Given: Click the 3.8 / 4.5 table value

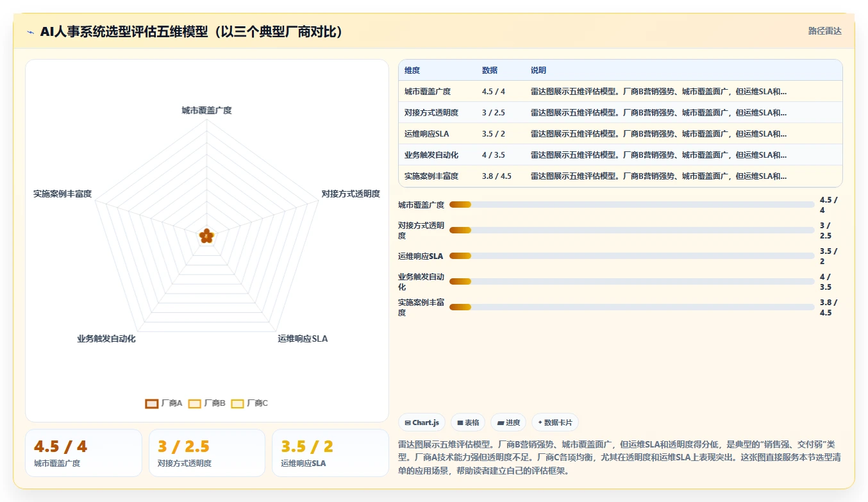Looking at the screenshot, I should pos(497,176).
